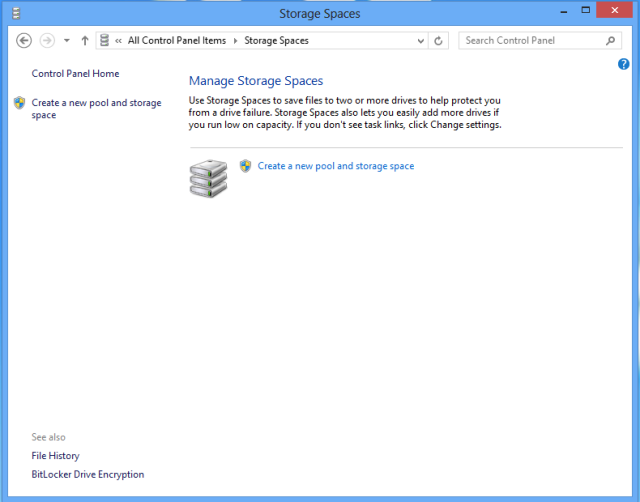The width and height of the screenshot is (640, 502).
Task: Click the See also label
Action: [x=49, y=437]
